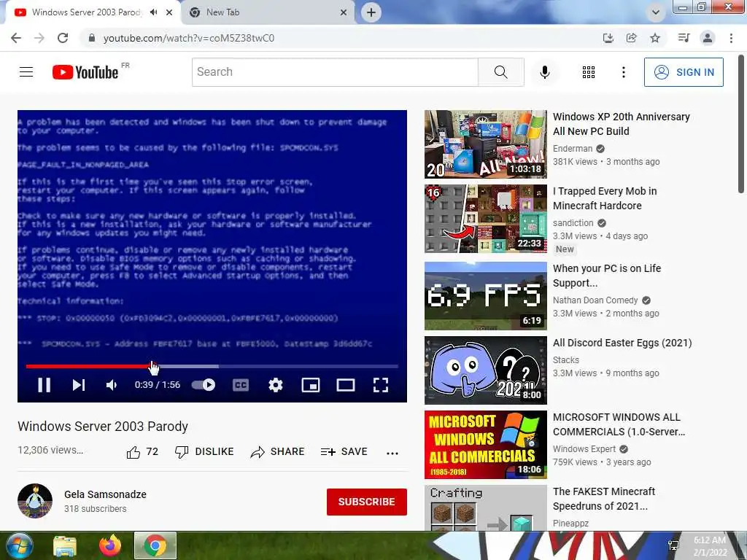
Task: Focus the YouTube Search field
Action: point(335,72)
